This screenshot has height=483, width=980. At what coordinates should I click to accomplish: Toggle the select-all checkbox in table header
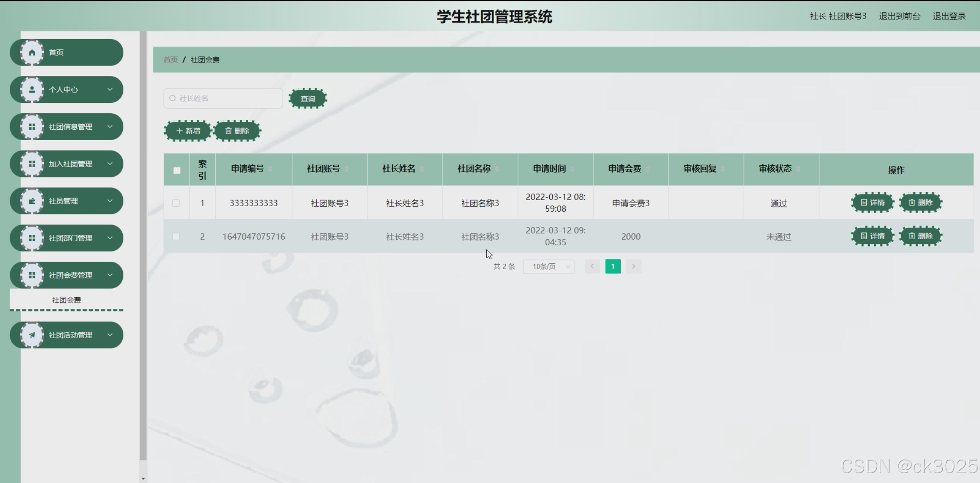pyautogui.click(x=177, y=170)
